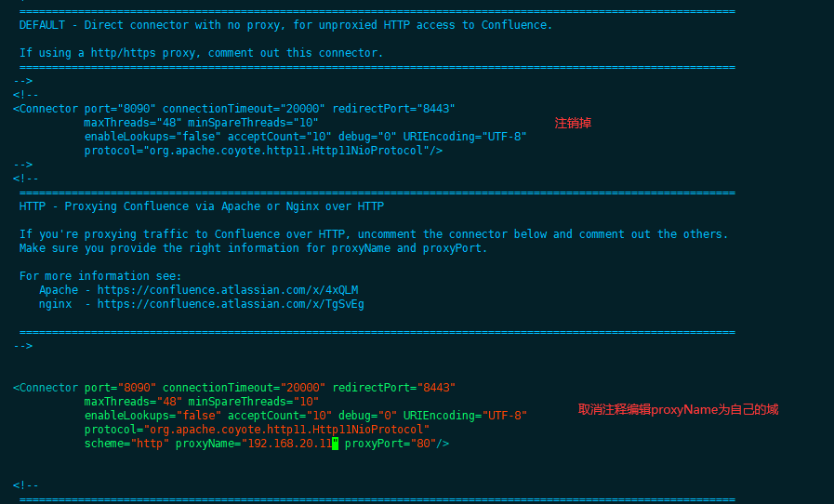Click the "If you're proxying traffic" line

pyautogui.click(x=374, y=234)
